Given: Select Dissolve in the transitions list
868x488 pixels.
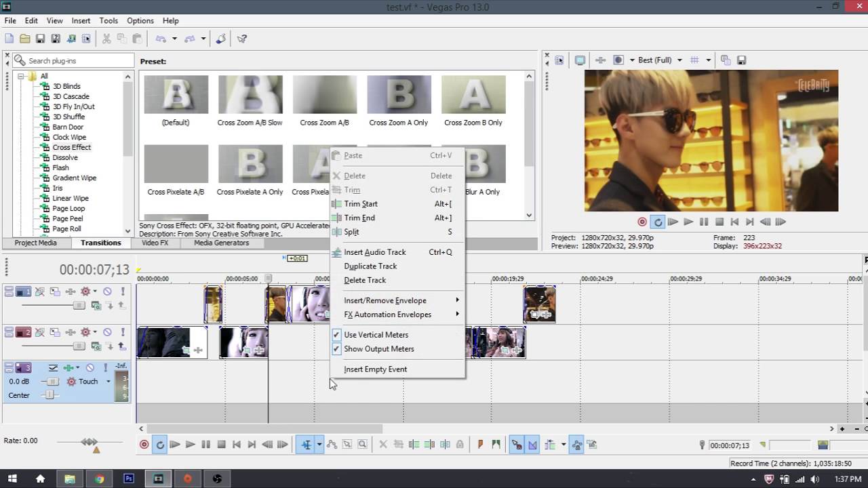Looking at the screenshot, I should [65, 157].
